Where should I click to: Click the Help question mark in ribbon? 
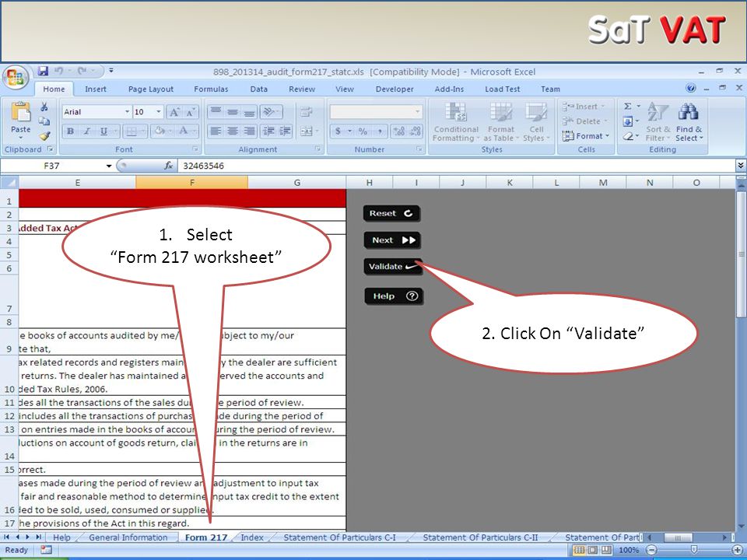(x=691, y=88)
